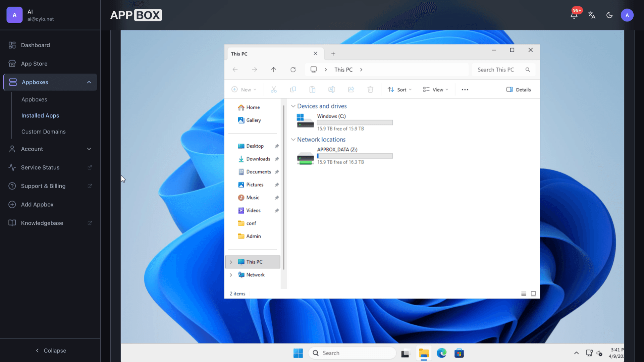The width and height of the screenshot is (644, 362).
Task: Open the Support & Billing link
Action: pyautogui.click(x=50, y=186)
